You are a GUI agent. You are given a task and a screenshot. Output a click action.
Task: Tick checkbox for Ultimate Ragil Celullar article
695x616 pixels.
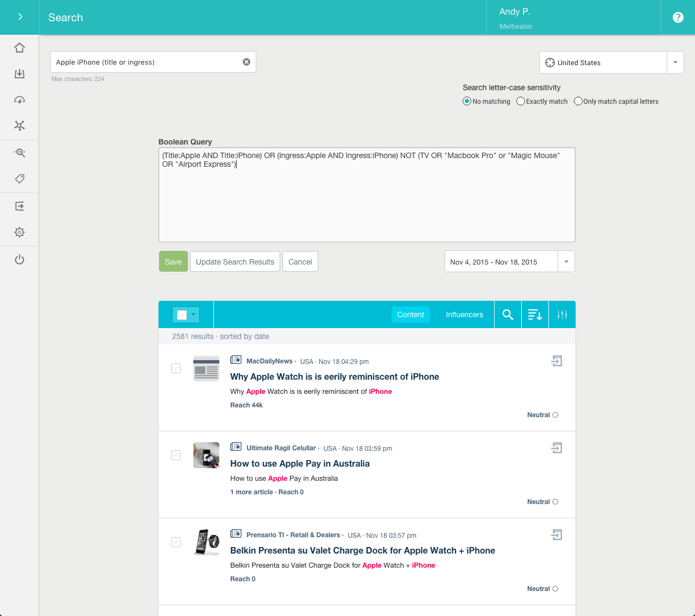[x=176, y=455]
